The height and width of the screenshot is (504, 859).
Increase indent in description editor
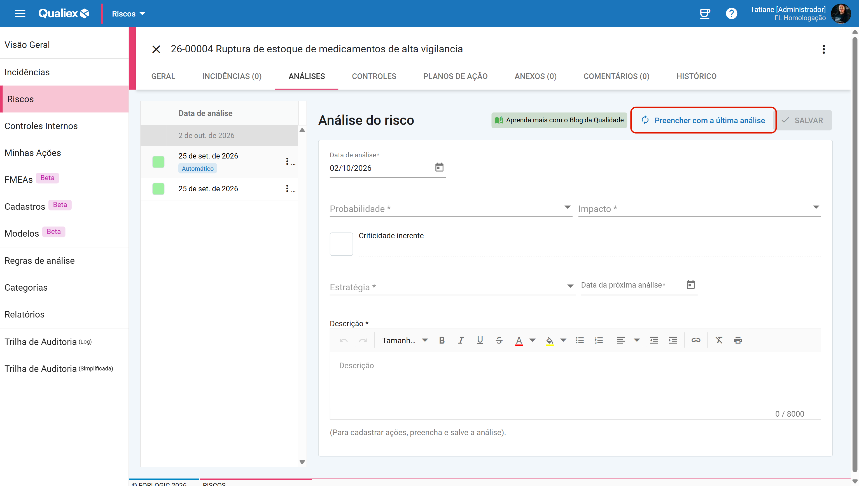(x=673, y=340)
